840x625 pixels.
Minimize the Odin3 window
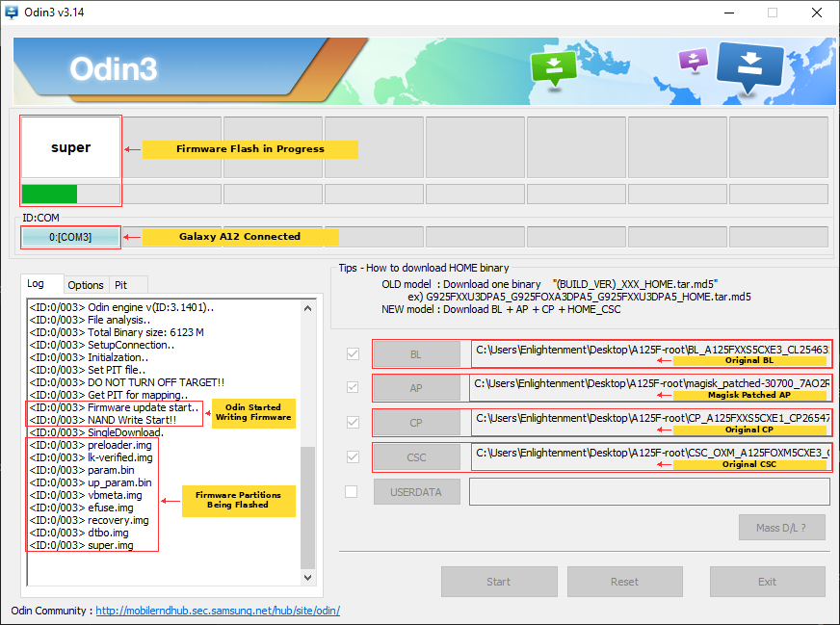coord(729,13)
